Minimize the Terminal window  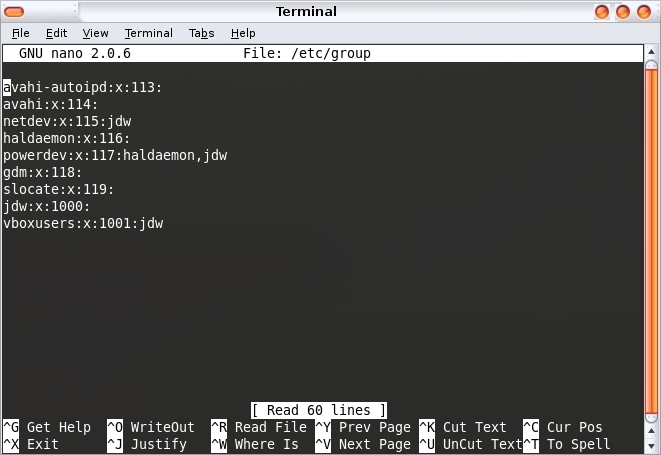click(602, 12)
